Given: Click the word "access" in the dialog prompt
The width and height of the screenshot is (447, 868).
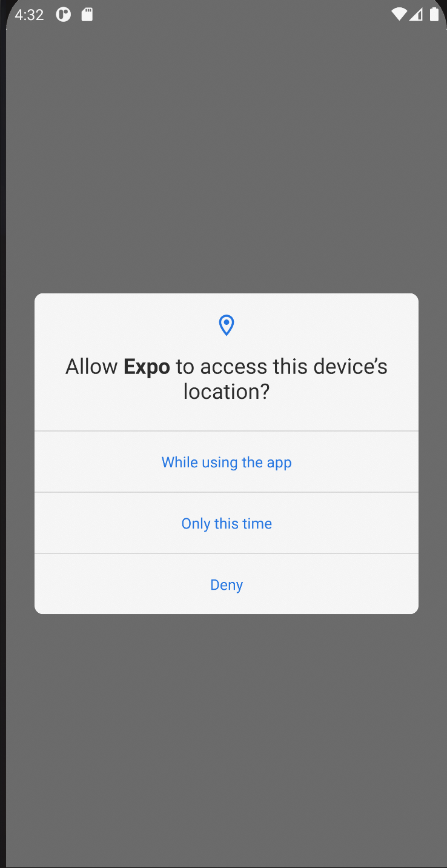Looking at the screenshot, I should 234,367.
